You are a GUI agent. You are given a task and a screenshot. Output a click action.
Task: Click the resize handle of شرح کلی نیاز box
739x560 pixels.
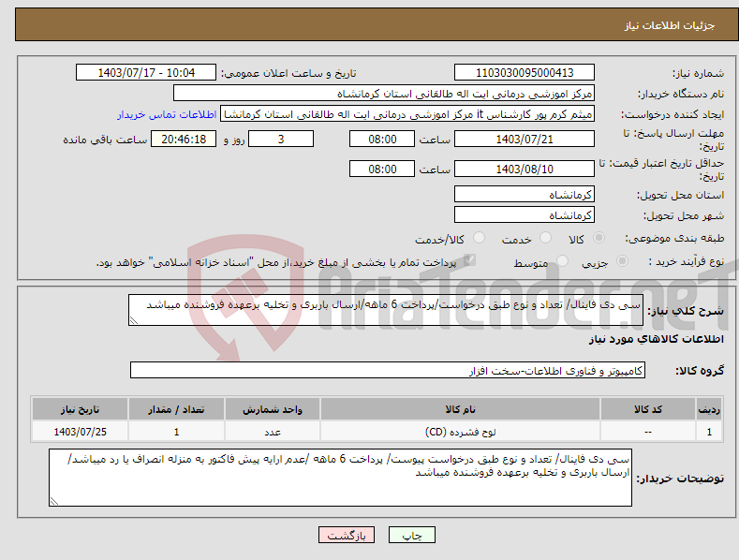[x=133, y=320]
